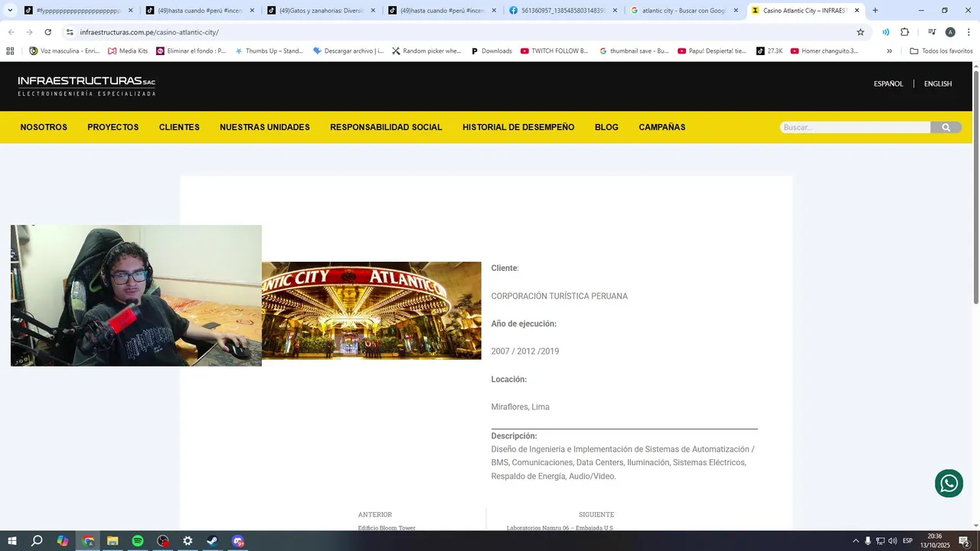Go to next project Laboratorios Namru 06
The image size is (980, 551).
[x=560, y=528]
